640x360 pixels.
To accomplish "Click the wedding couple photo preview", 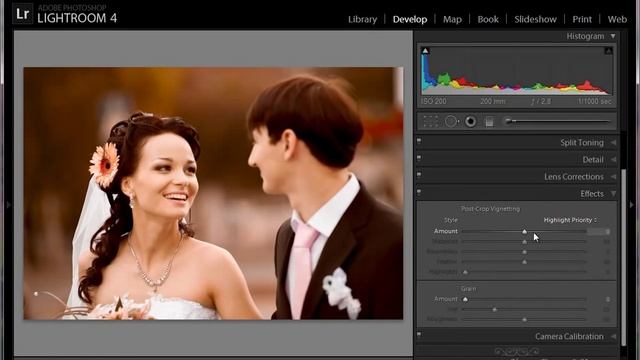I will tap(213, 193).
